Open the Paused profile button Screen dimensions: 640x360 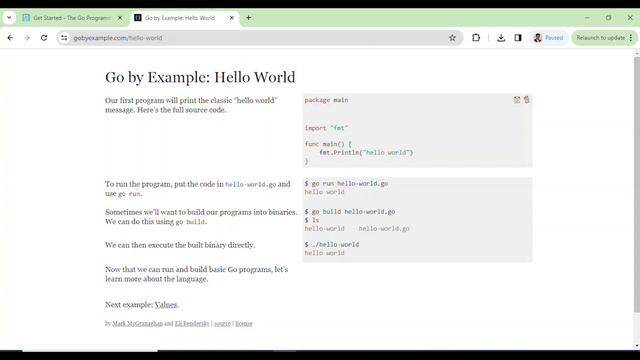549,38
